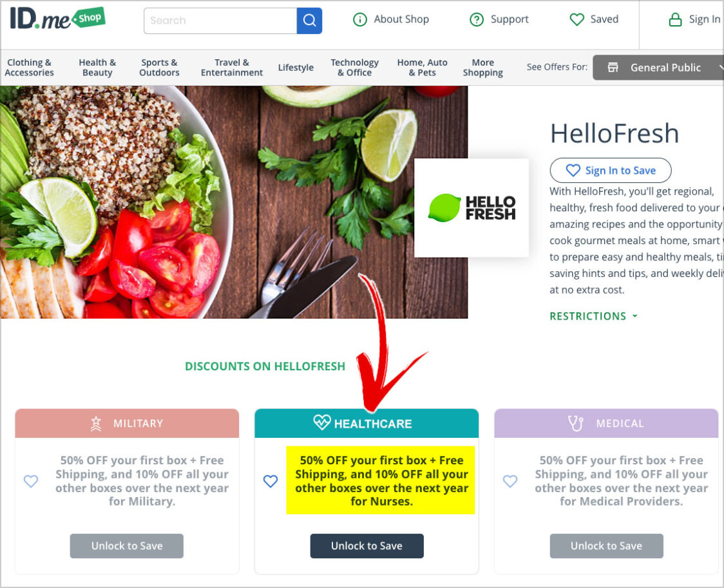Image resolution: width=724 pixels, height=588 pixels.
Task: Expand the RESTRICTIONS section
Action: point(593,316)
